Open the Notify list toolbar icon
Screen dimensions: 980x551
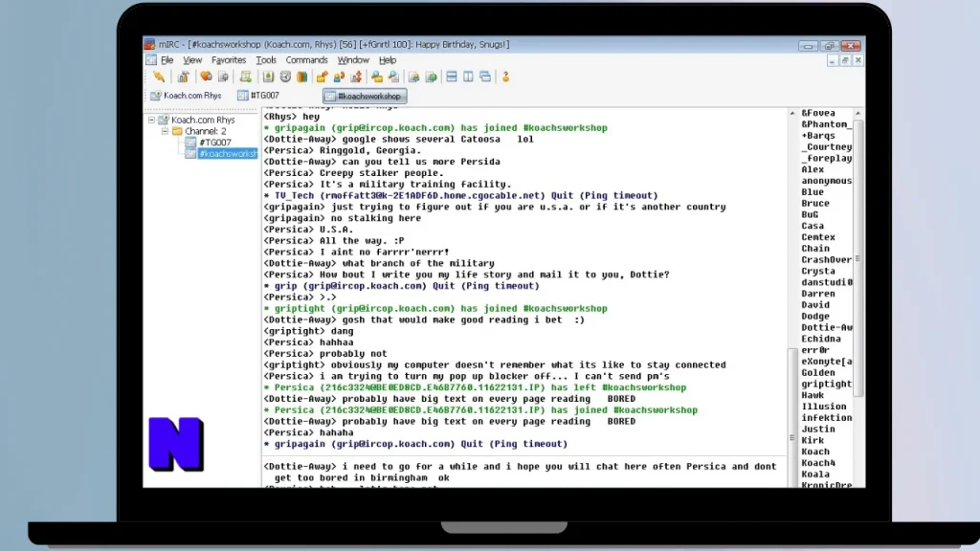[x=413, y=77]
